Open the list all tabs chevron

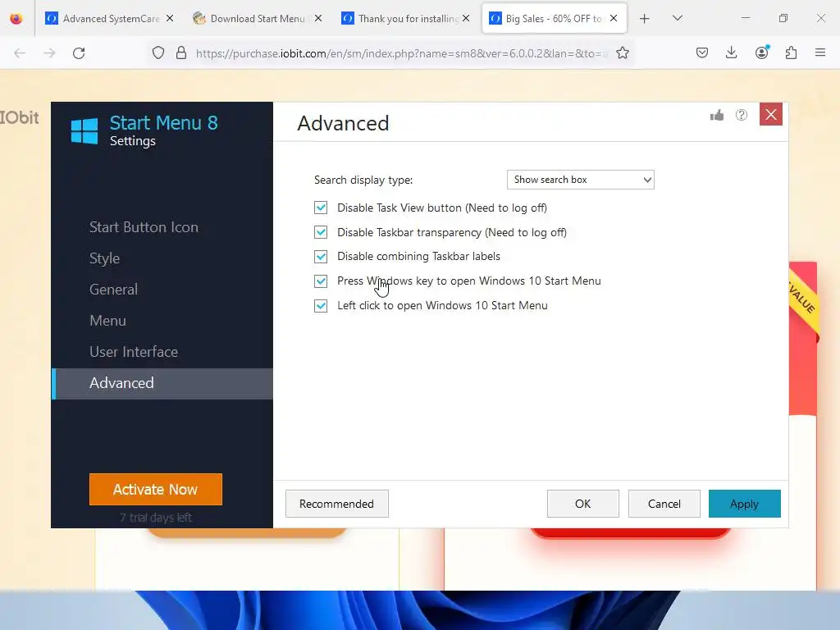click(677, 18)
